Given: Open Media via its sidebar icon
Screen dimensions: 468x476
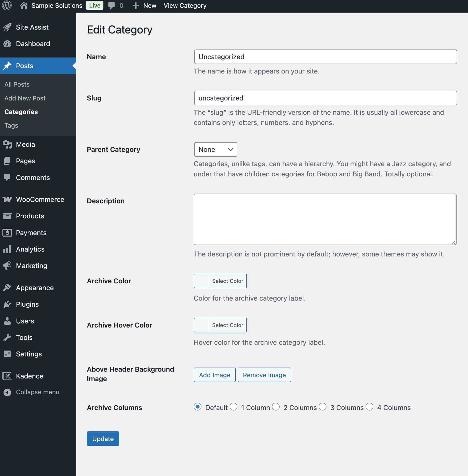Looking at the screenshot, I should coord(7,144).
